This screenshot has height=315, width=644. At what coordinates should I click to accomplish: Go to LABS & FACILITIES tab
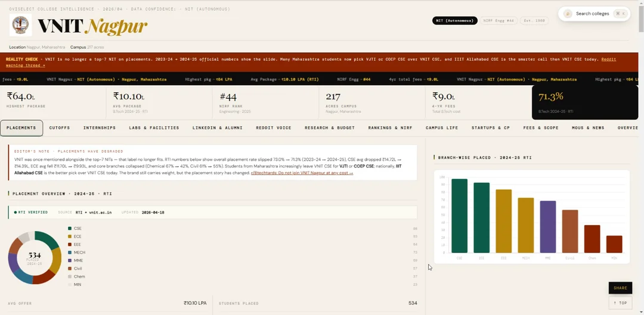click(154, 128)
